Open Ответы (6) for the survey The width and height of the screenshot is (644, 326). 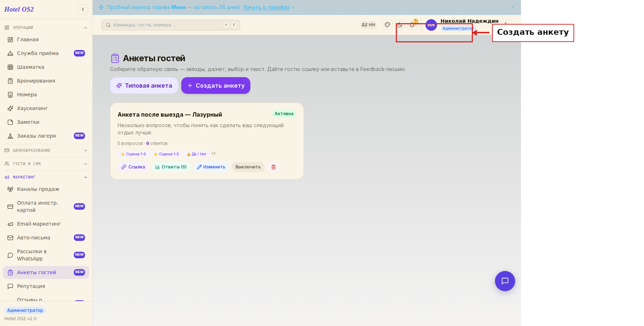pyautogui.click(x=171, y=167)
